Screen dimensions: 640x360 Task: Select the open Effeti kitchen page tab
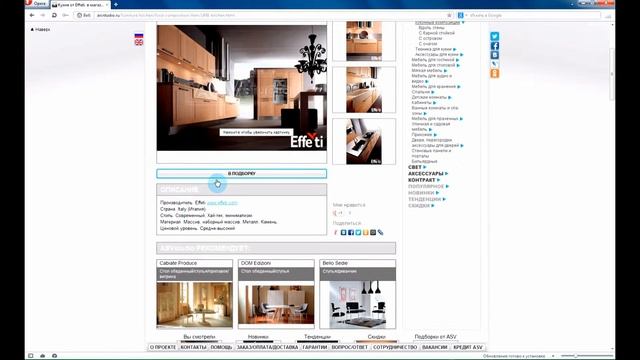[x=80, y=4]
